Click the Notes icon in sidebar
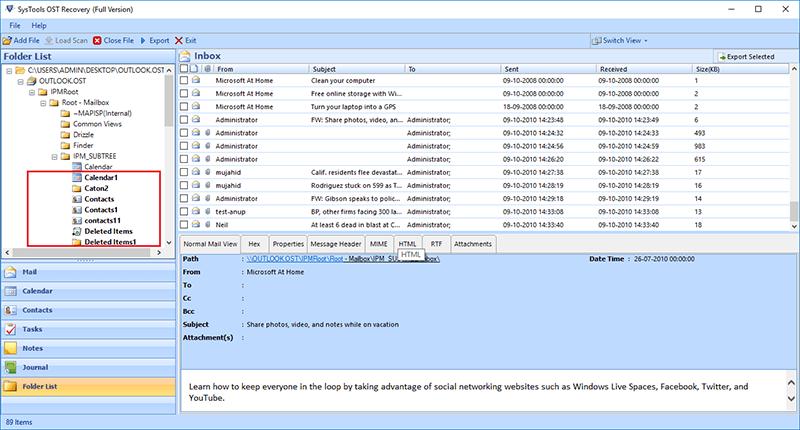 [10, 348]
